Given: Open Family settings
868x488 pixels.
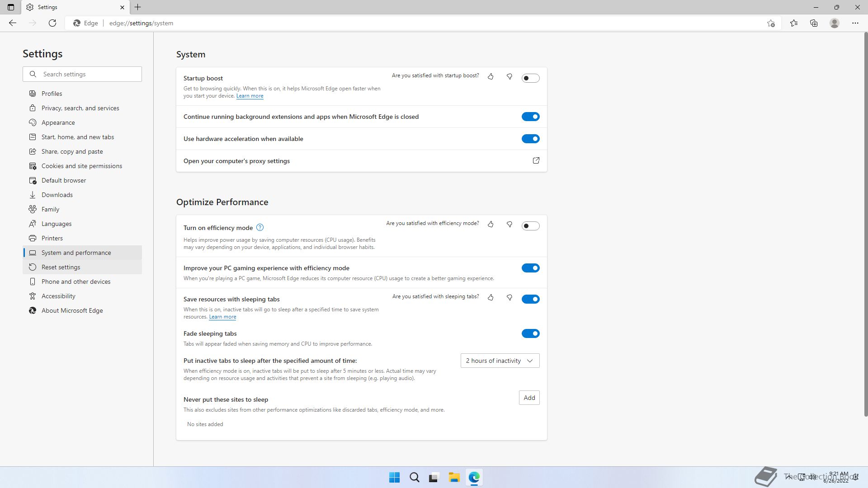Looking at the screenshot, I should [x=82, y=209].
